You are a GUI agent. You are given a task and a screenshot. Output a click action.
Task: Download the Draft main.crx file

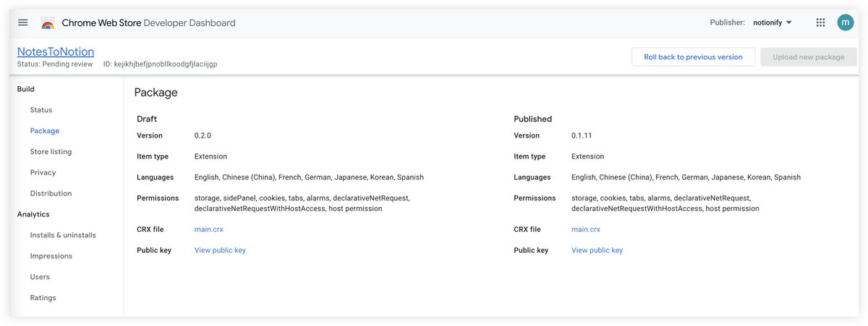tap(209, 230)
